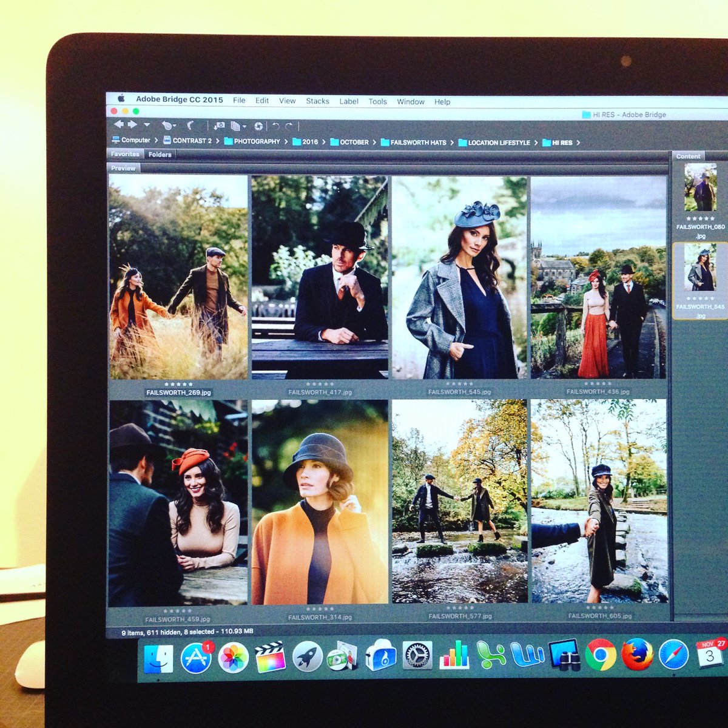The image size is (728, 728).
Task: Go to Computer in the path bar
Action: tap(131, 140)
